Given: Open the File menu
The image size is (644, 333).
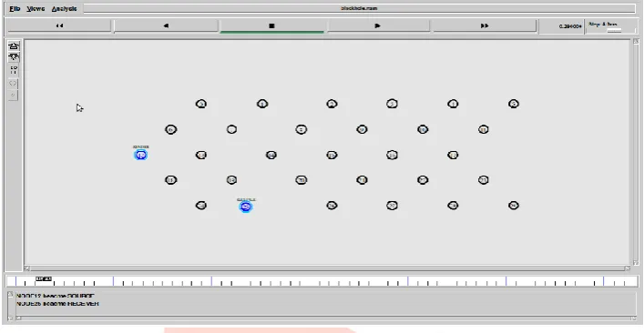Looking at the screenshot, I should [x=15, y=8].
